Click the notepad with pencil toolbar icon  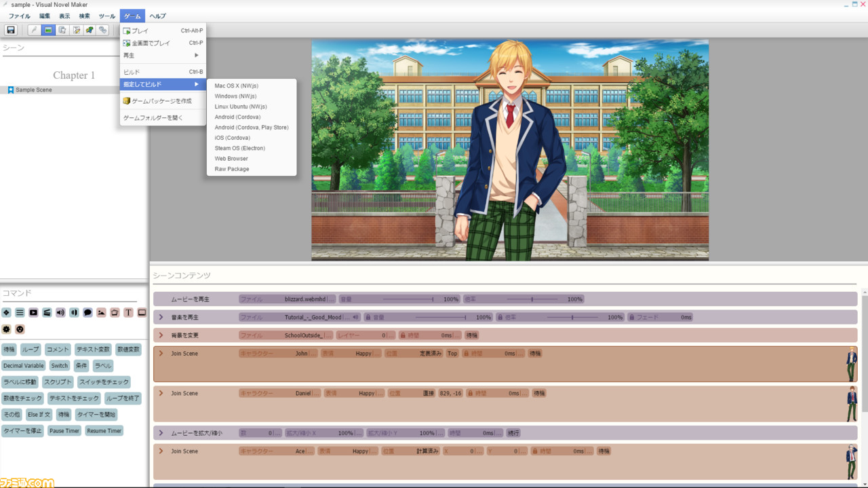75,30
